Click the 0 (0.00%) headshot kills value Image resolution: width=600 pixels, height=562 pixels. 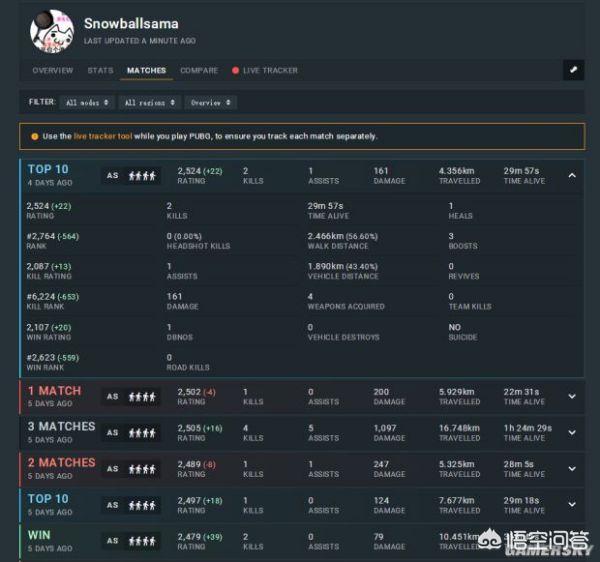pos(184,236)
